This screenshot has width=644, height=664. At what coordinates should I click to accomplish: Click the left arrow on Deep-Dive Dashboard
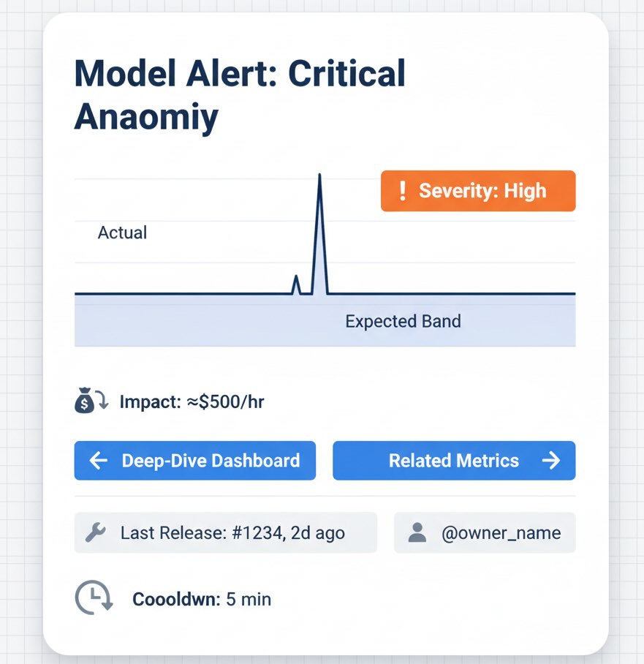pyautogui.click(x=99, y=461)
